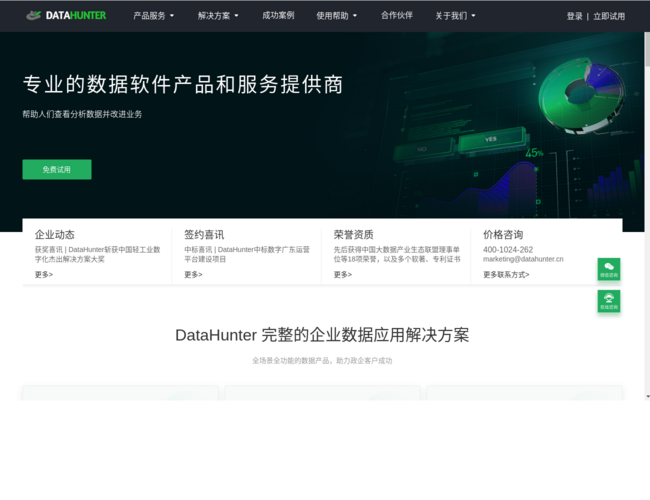This screenshot has width=650, height=500.
Task: Click 更多> under 企业动态
Action: pyautogui.click(x=44, y=274)
